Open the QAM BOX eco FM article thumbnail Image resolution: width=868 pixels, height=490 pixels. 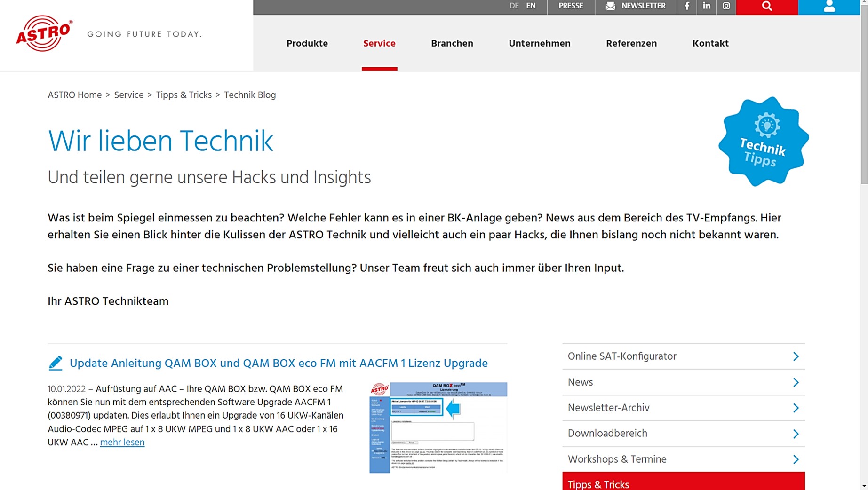click(x=438, y=427)
